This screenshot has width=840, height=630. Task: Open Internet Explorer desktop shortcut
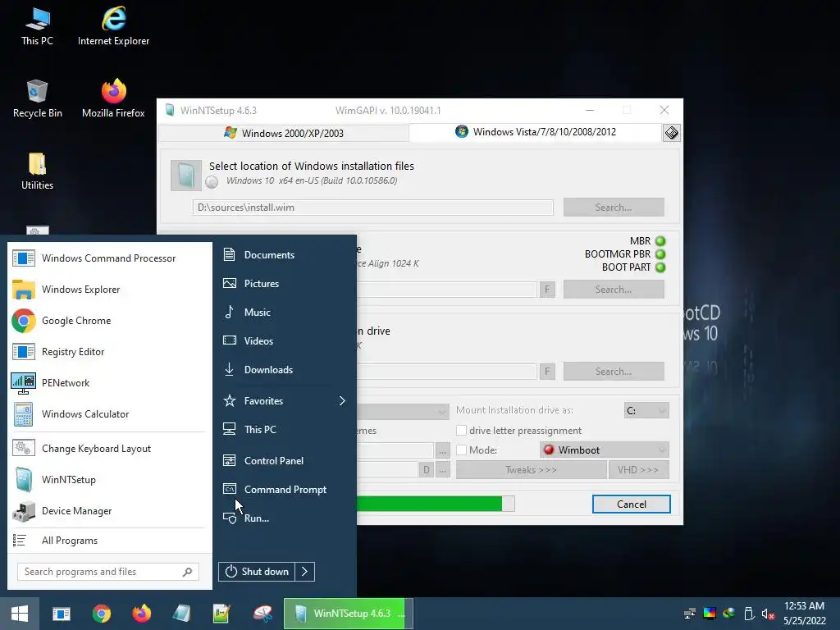(113, 27)
